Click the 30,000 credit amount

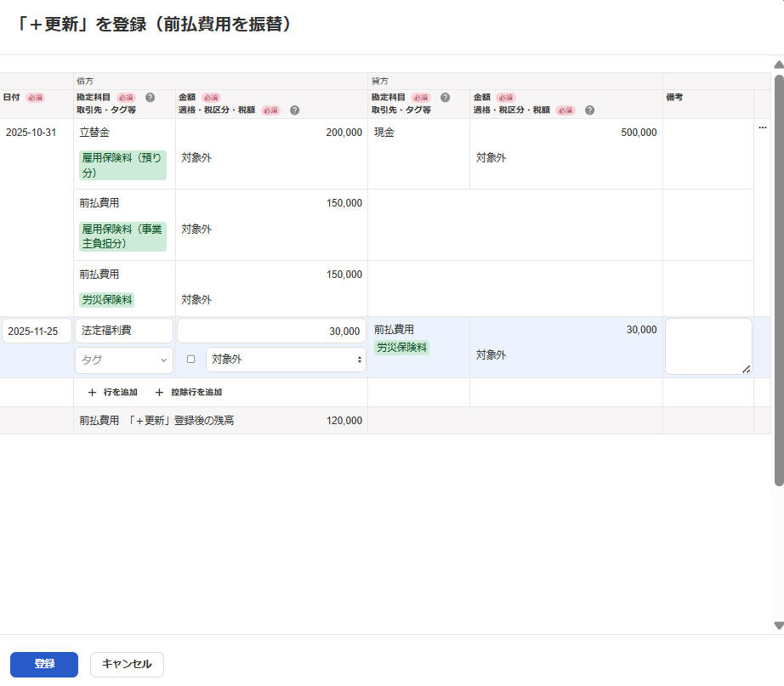pos(641,330)
